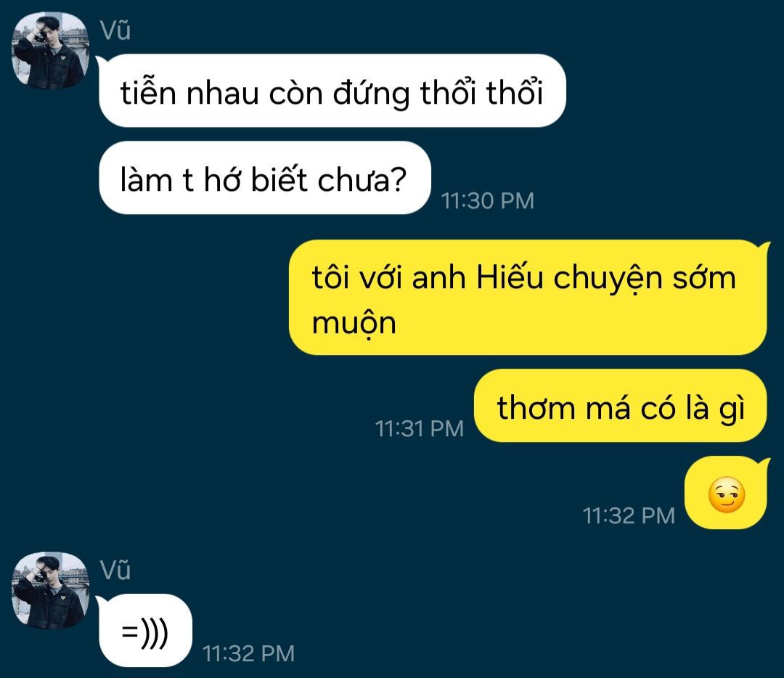Tap the white "=)))" message bubble
Screen dimensions: 784x678
[145, 631]
